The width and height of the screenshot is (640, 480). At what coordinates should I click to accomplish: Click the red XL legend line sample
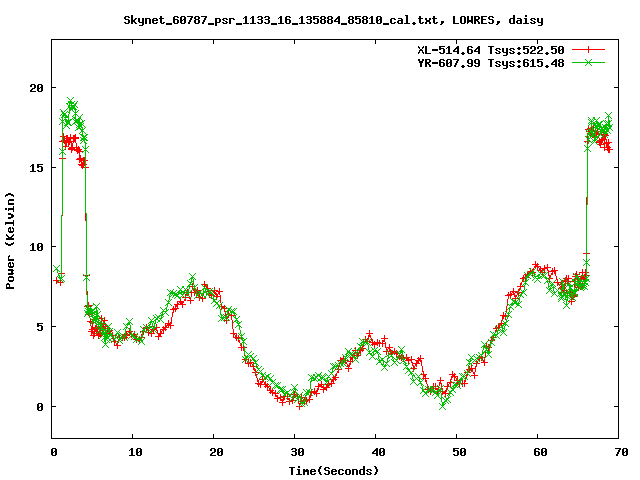click(x=588, y=50)
